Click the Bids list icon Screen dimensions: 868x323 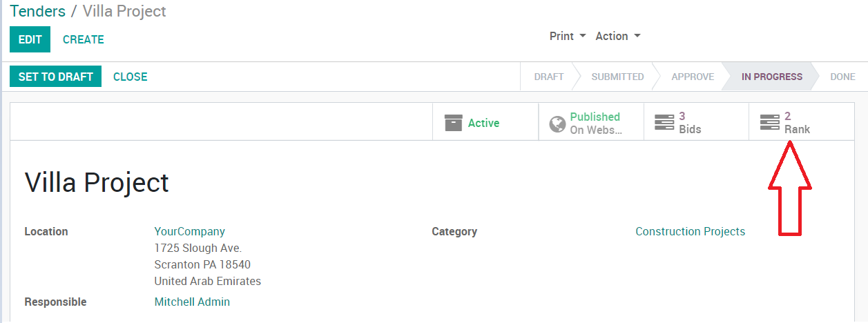click(x=664, y=123)
